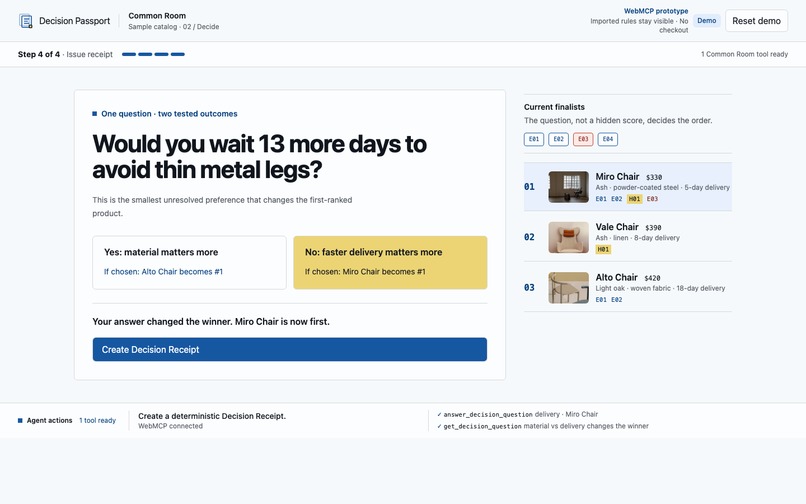This screenshot has width=806, height=504.
Task: Click the Demo badge in header
Action: (x=706, y=21)
